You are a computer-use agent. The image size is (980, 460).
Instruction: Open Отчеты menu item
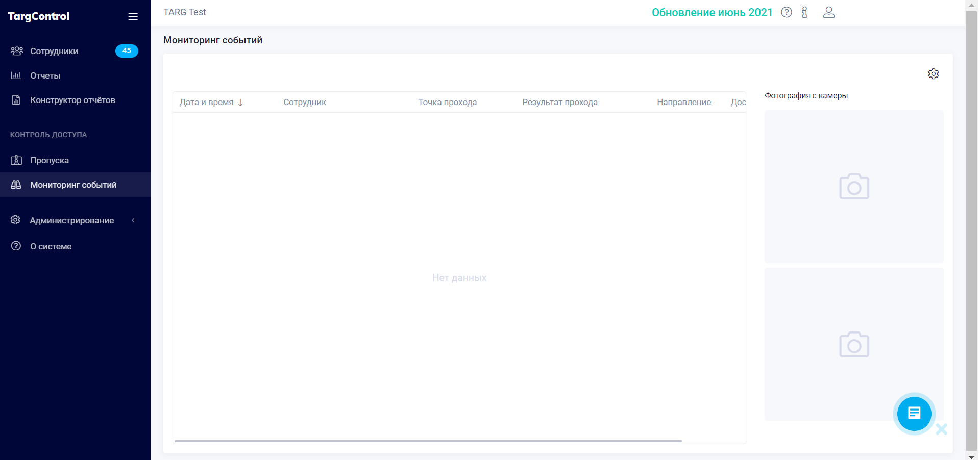point(76,75)
